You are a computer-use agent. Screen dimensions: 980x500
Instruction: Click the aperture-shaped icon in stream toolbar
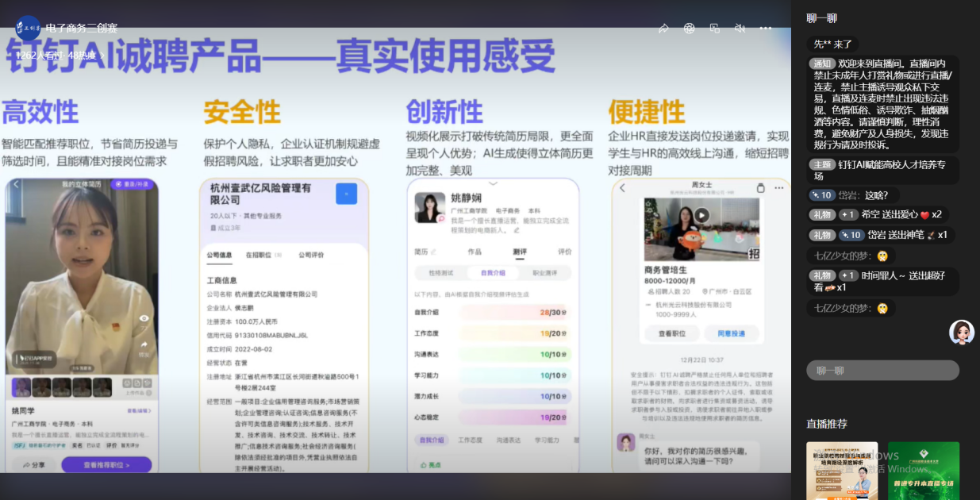689,29
